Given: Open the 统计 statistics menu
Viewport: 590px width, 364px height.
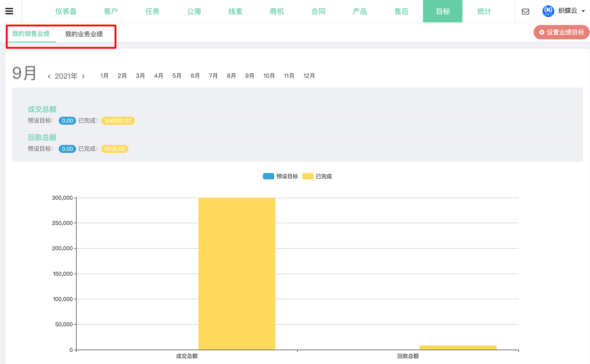Looking at the screenshot, I should coord(484,11).
